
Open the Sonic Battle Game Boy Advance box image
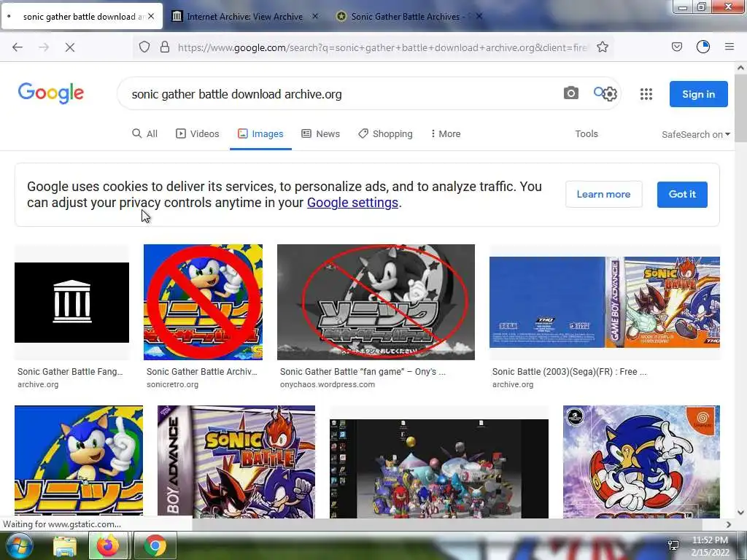pos(236,462)
